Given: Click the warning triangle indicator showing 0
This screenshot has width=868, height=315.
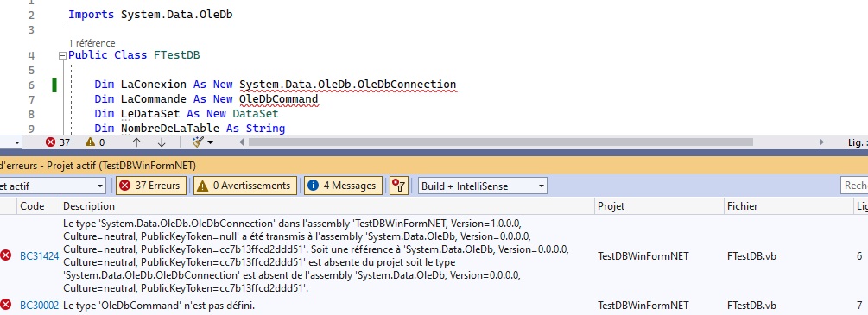Looking at the screenshot, I should tap(90, 142).
